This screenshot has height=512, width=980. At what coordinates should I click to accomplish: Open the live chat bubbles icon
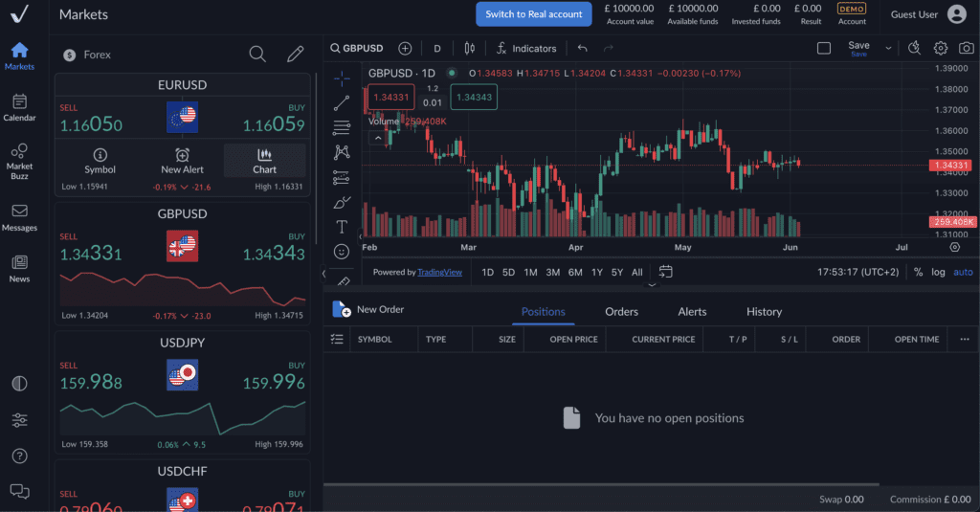19,492
